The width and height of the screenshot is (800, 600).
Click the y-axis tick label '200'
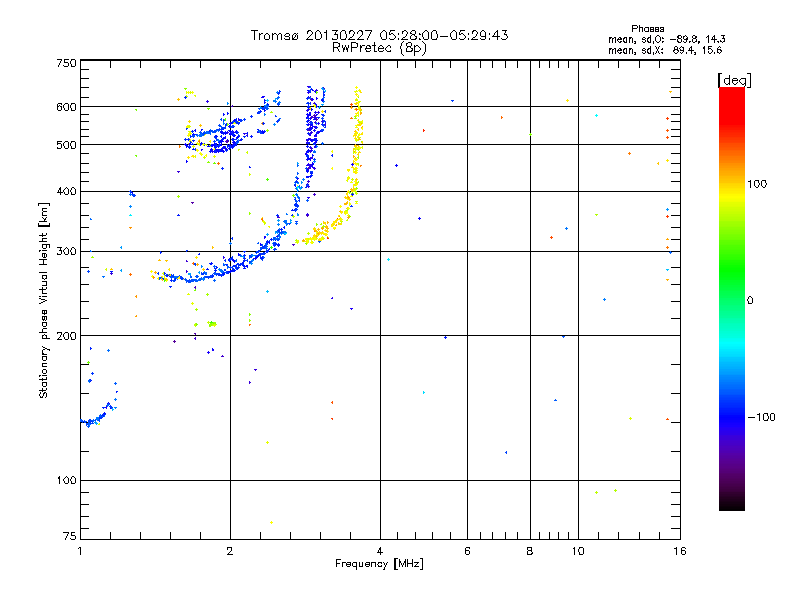tap(66, 336)
